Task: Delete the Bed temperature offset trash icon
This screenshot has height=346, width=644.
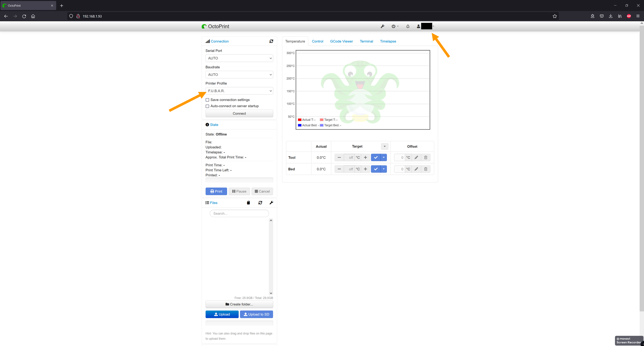Action: click(x=426, y=169)
